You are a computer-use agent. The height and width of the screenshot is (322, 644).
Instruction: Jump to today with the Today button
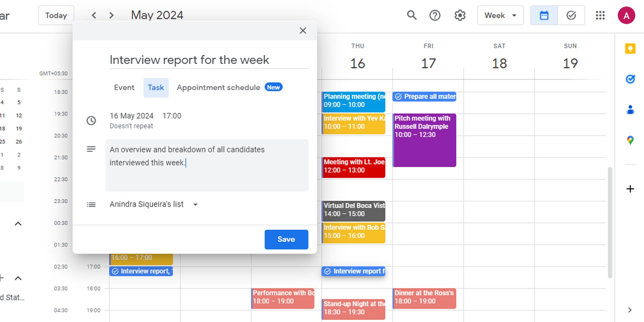point(56,15)
